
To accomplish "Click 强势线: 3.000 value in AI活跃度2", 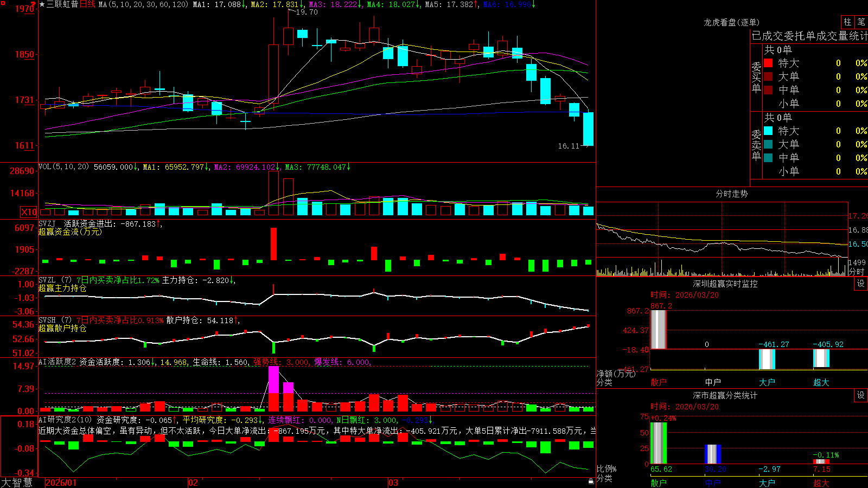I will (x=282, y=362).
